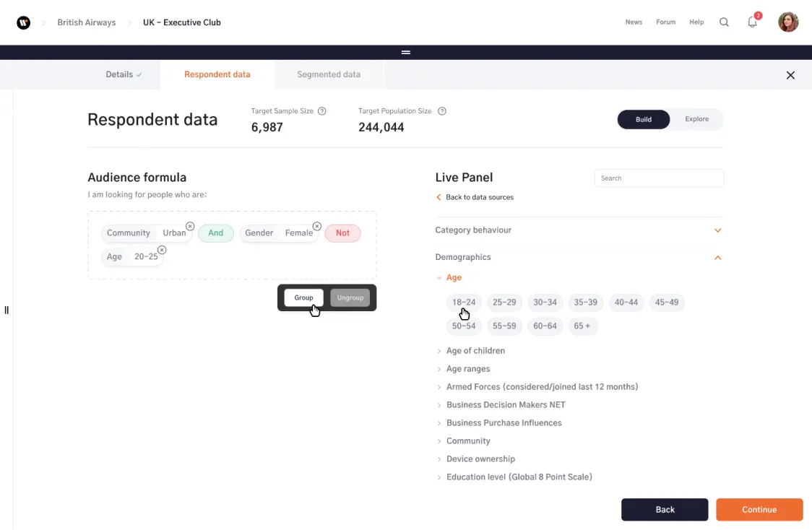Toggle the Not operator
This screenshot has width=812, height=530.
[x=343, y=233]
